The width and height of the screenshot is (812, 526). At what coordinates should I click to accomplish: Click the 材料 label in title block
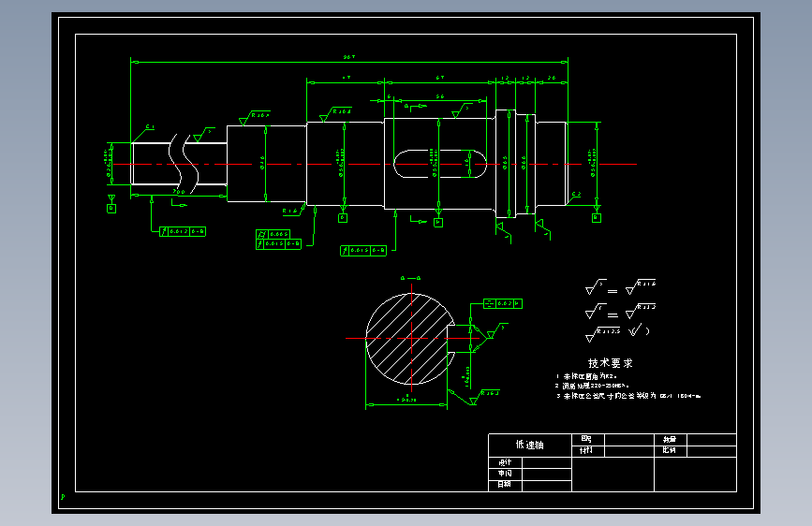point(586,451)
